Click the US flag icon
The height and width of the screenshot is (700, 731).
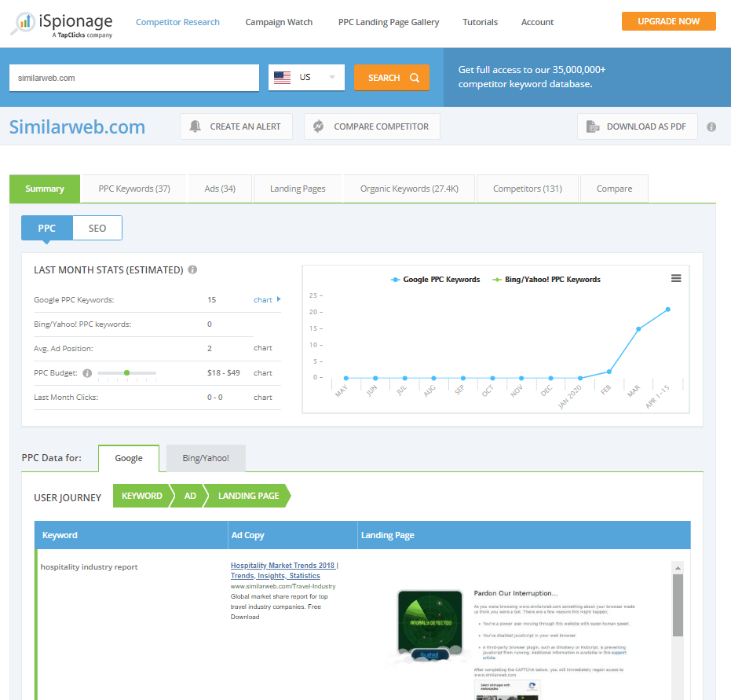pyautogui.click(x=282, y=78)
